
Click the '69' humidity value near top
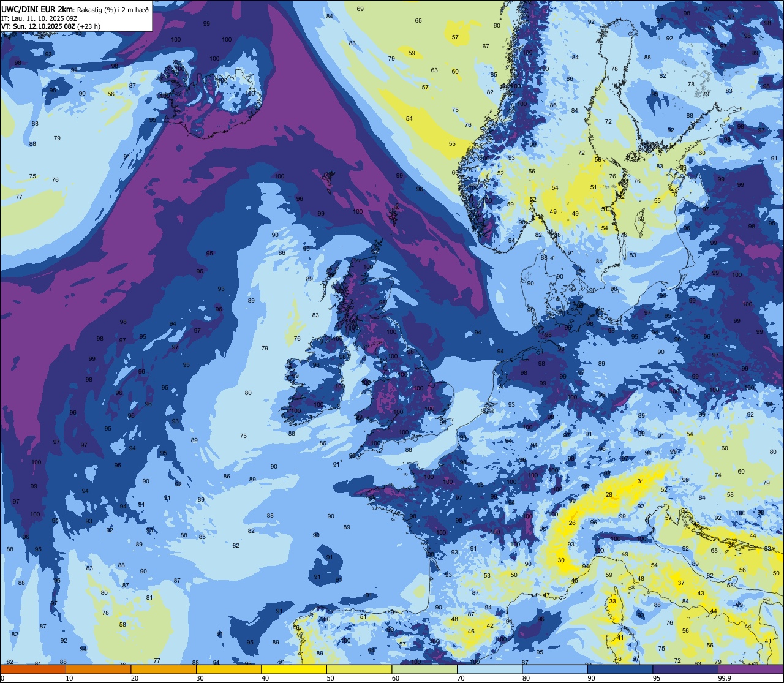tap(360, 9)
